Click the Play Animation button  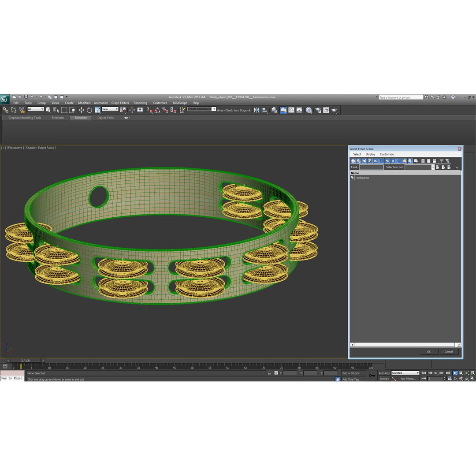[435, 373]
